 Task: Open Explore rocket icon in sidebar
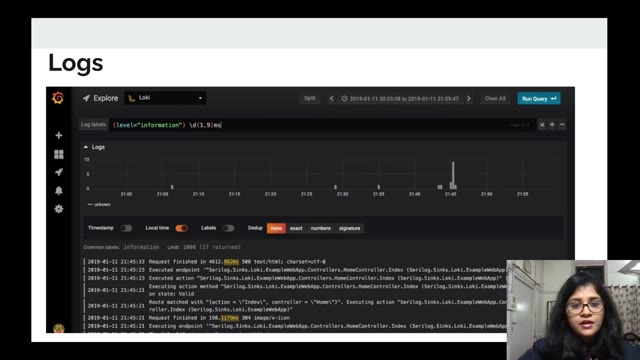(59, 172)
